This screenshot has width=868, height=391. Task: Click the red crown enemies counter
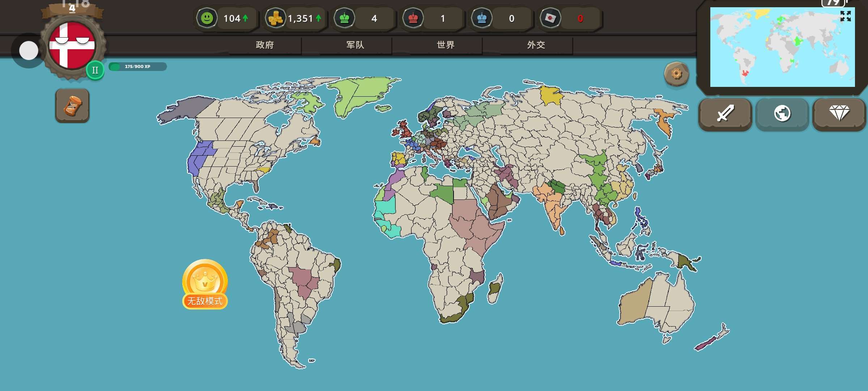click(x=413, y=18)
